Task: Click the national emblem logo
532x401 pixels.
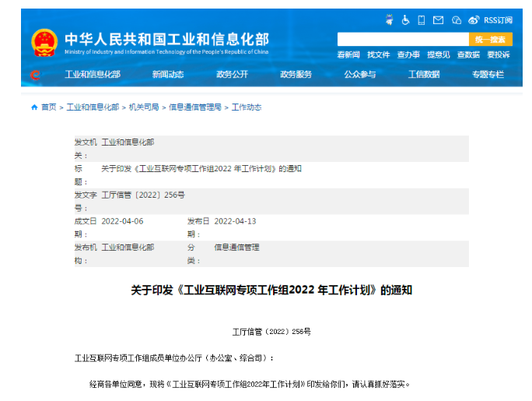Action: pyautogui.click(x=44, y=43)
